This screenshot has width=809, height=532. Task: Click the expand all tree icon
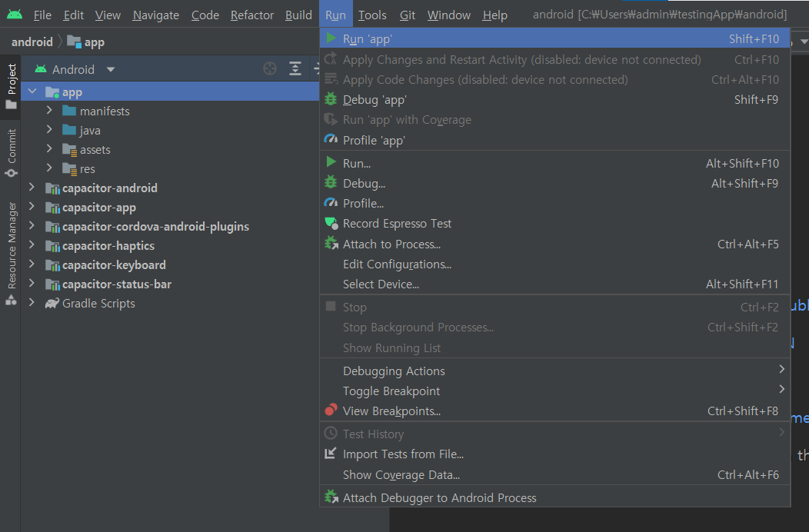point(295,68)
